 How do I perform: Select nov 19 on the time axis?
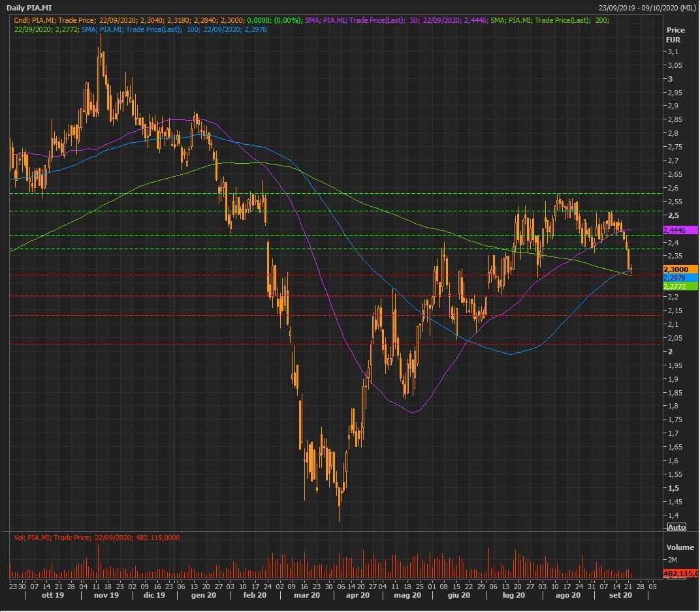click(105, 596)
